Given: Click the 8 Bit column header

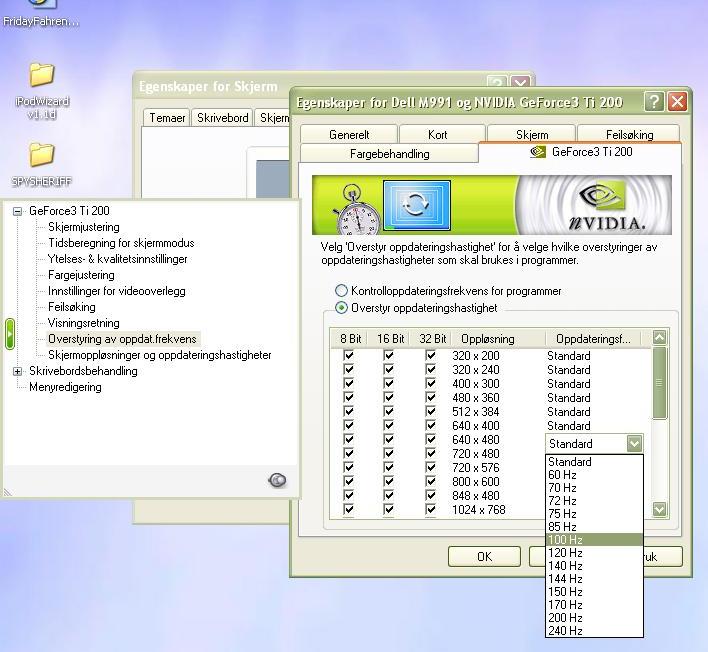Looking at the screenshot, I should 350,339.
